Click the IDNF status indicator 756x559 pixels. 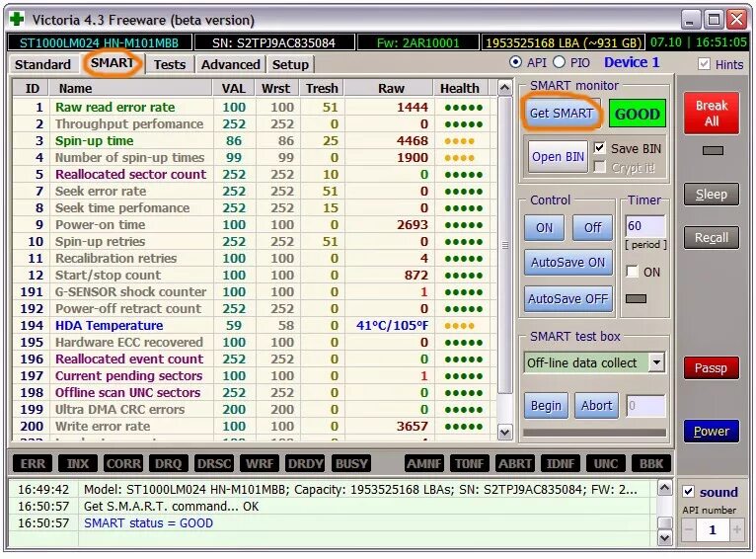(x=561, y=464)
